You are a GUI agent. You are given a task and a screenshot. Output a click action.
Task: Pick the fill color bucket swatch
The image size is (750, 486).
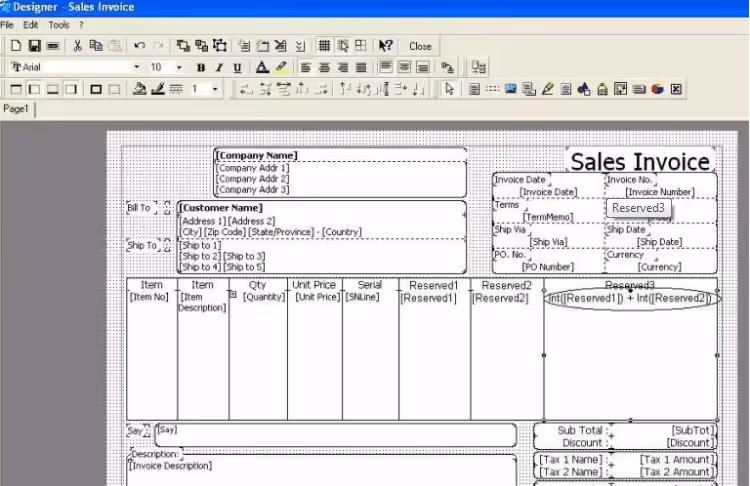coord(139,89)
